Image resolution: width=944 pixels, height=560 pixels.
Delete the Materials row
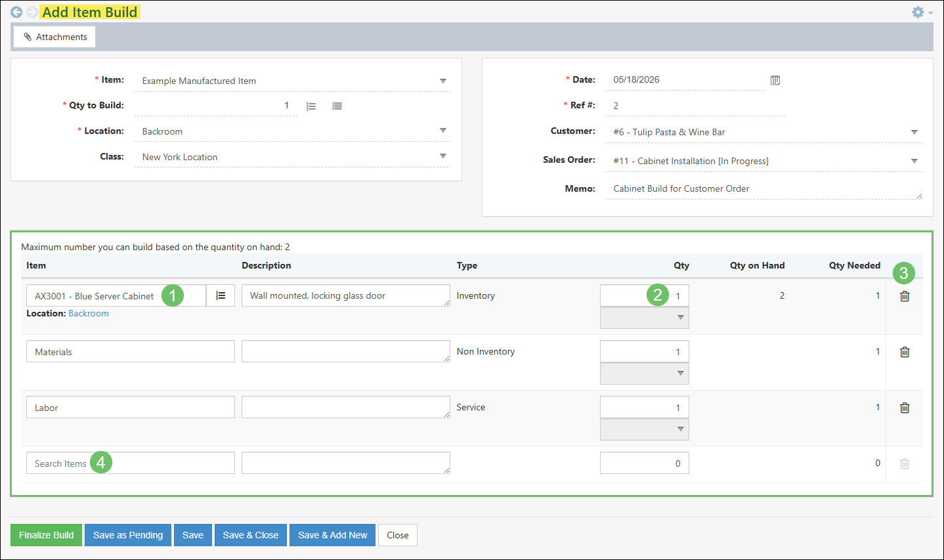[905, 352]
